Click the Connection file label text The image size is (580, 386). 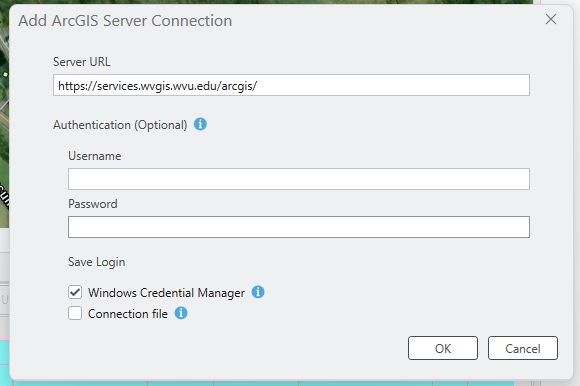tap(128, 314)
